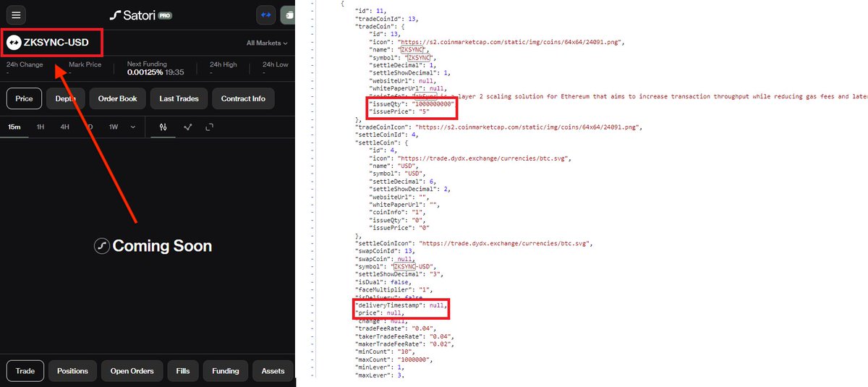Click the PRO badge next to Satori
This screenshot has height=387, width=868.
point(165,14)
